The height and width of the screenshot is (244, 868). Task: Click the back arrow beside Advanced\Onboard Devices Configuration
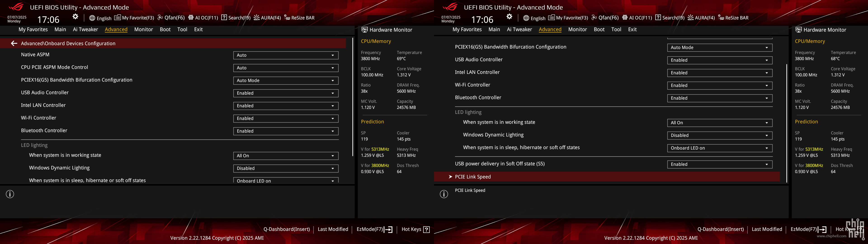14,43
